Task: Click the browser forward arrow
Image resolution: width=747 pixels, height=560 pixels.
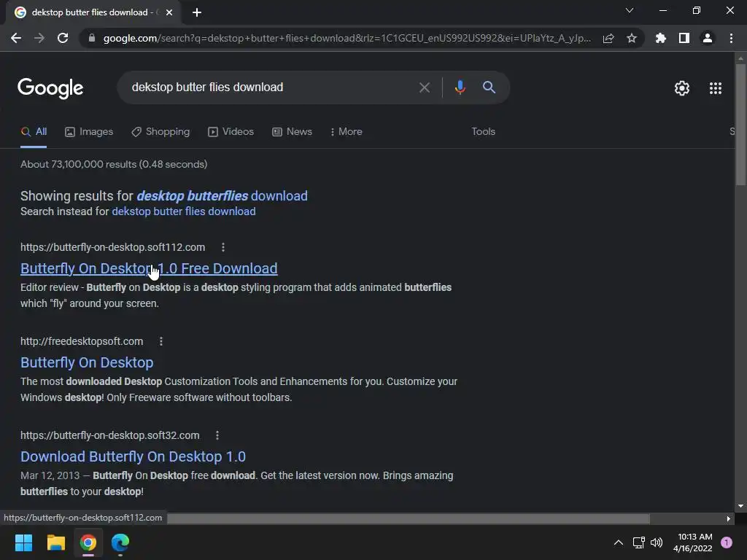Action: [39, 38]
